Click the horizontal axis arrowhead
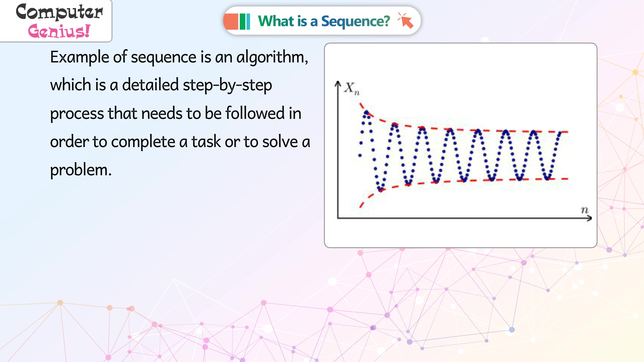 pyautogui.click(x=589, y=218)
